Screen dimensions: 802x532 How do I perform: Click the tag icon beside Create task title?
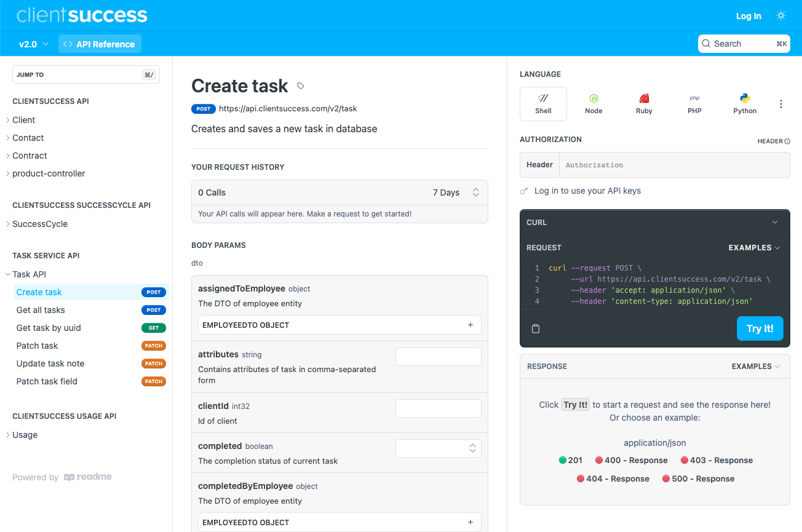(300, 86)
